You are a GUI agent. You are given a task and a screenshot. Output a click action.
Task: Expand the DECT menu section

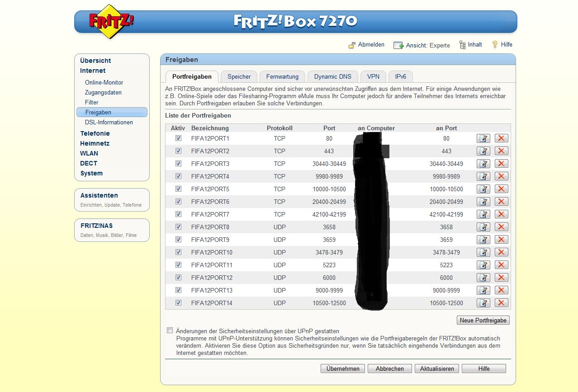point(89,163)
